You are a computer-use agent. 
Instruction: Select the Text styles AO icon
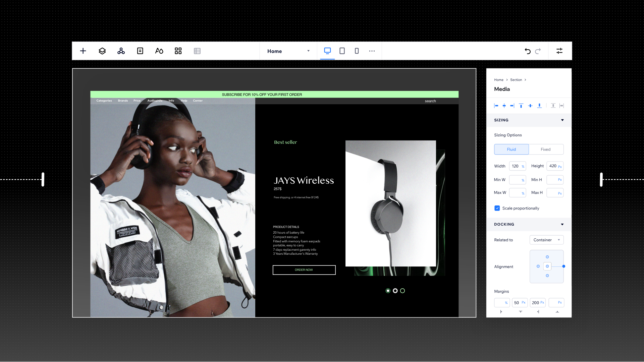click(x=159, y=51)
